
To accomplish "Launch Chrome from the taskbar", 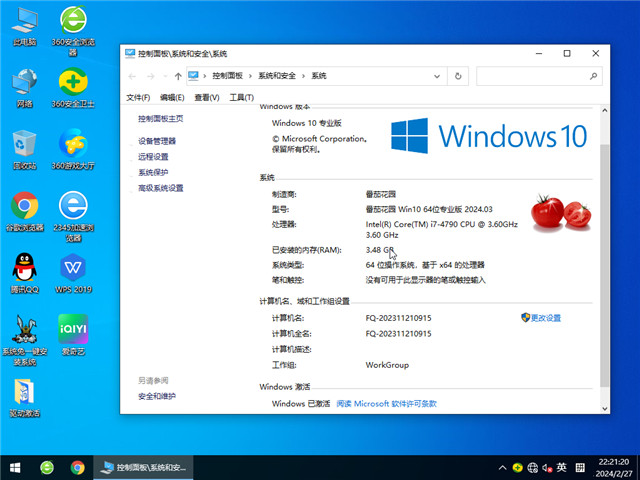I will 78,468.
